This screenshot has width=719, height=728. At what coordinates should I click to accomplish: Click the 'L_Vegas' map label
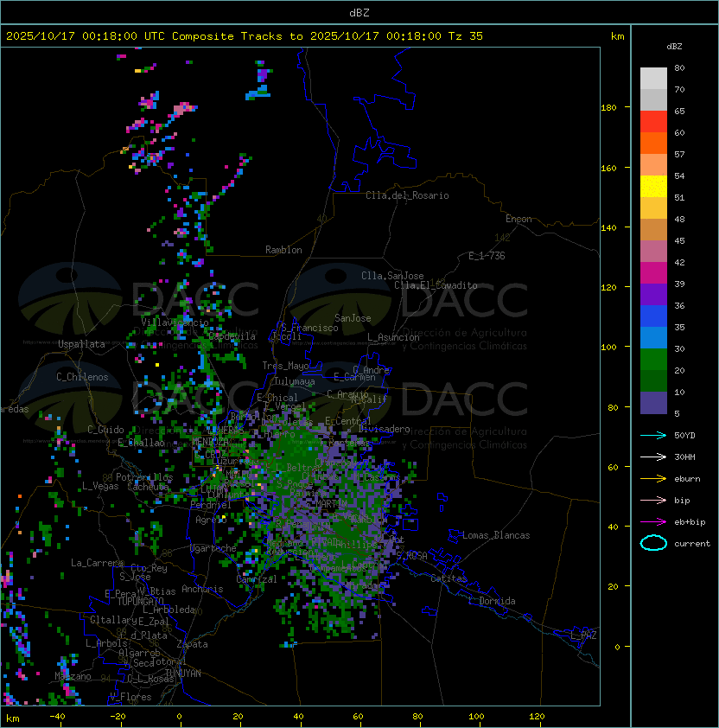(x=100, y=486)
